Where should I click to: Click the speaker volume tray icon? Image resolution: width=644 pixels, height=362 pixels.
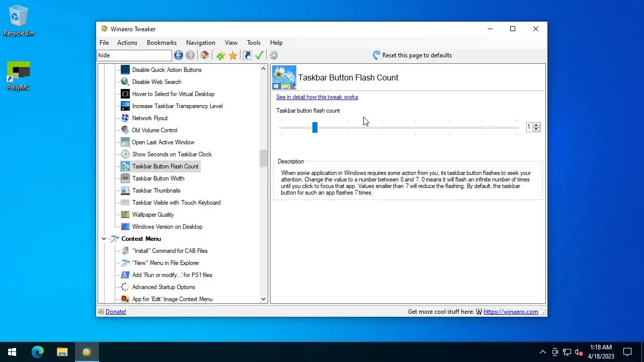(x=579, y=352)
